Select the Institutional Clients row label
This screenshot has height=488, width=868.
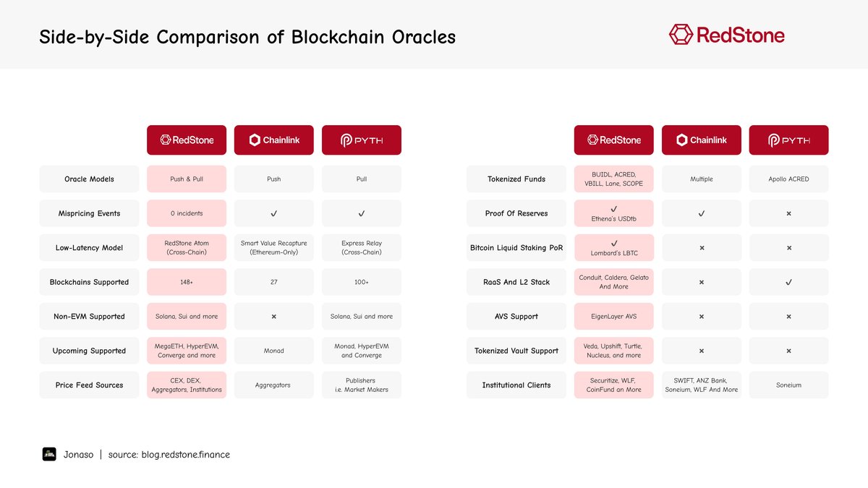click(516, 385)
